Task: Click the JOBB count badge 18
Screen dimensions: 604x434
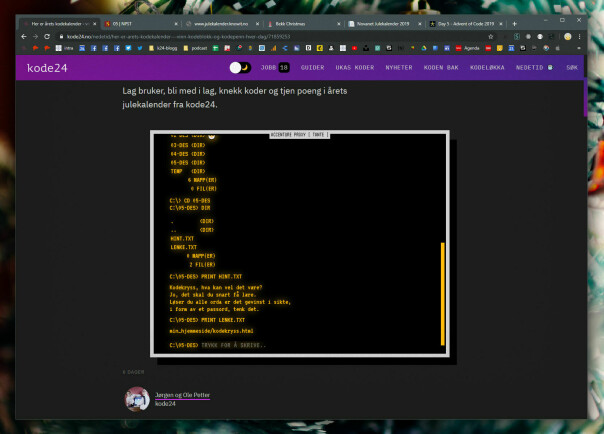Action: pos(284,68)
